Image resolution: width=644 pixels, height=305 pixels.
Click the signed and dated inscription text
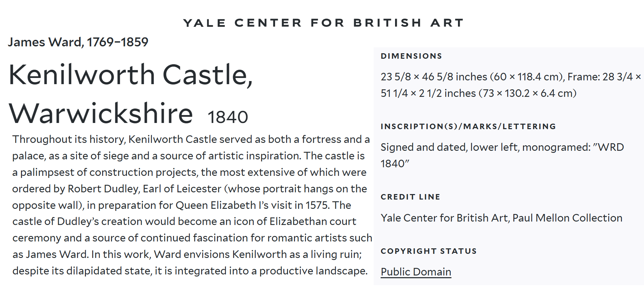coord(502,155)
